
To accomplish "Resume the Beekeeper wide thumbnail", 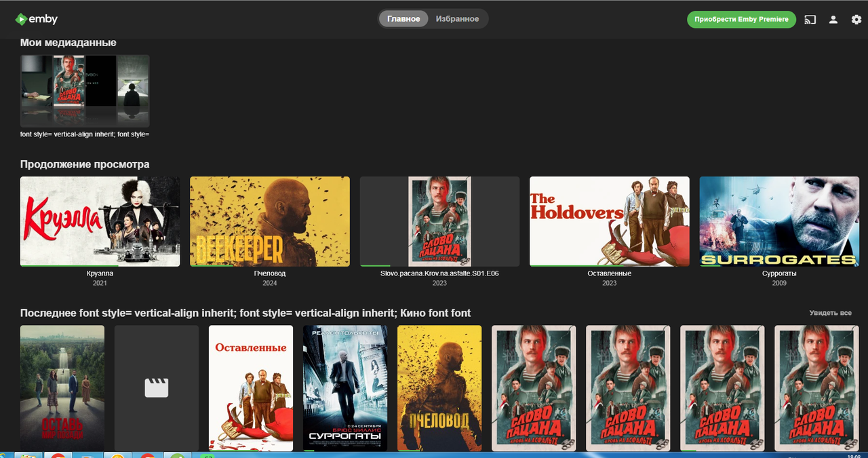I will click(x=270, y=221).
